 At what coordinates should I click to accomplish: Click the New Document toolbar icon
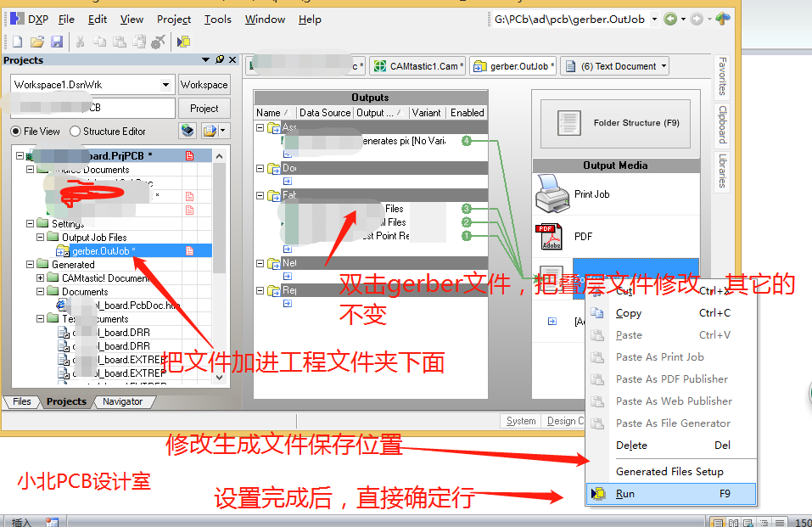click(x=17, y=42)
